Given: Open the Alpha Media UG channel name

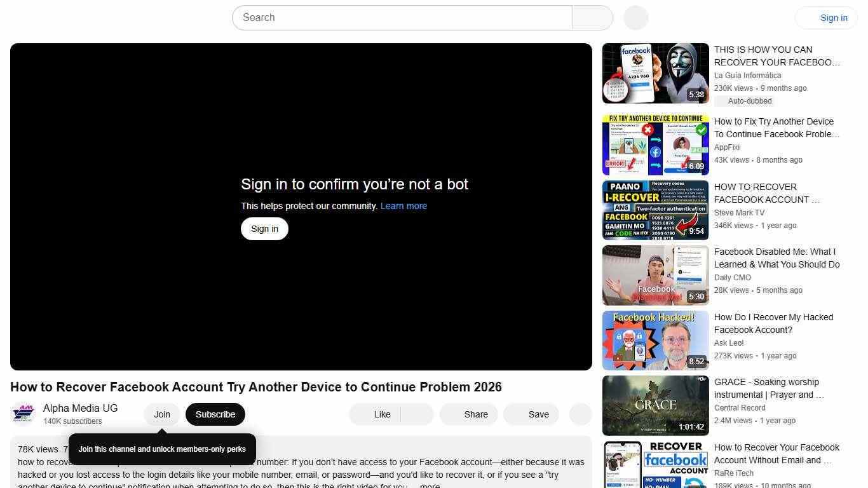Looking at the screenshot, I should (80, 408).
